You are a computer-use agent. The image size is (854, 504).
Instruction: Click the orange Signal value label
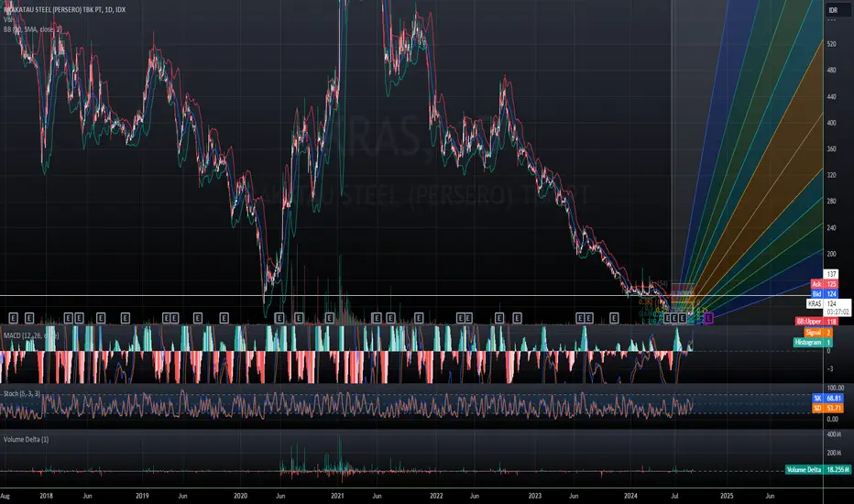818,333
